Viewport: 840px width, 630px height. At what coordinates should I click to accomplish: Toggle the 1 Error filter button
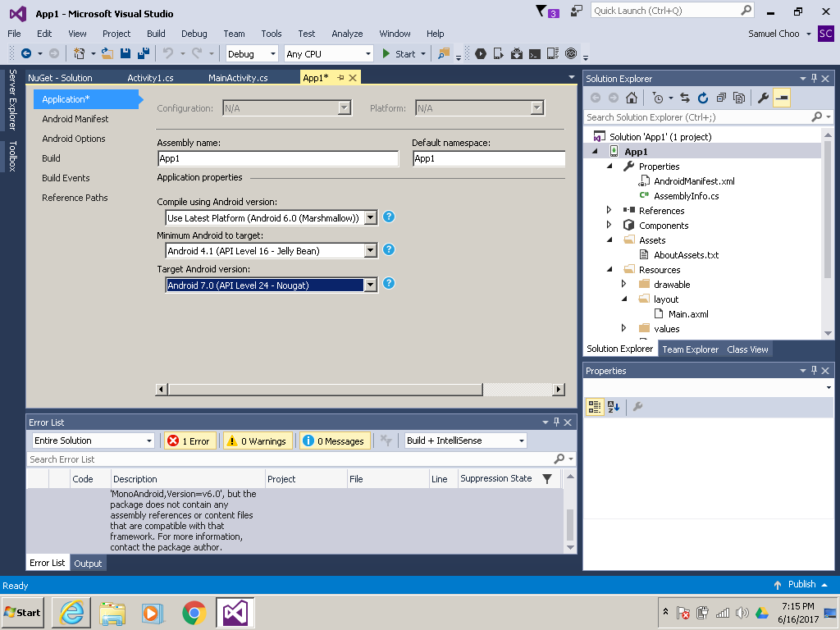pyautogui.click(x=190, y=441)
